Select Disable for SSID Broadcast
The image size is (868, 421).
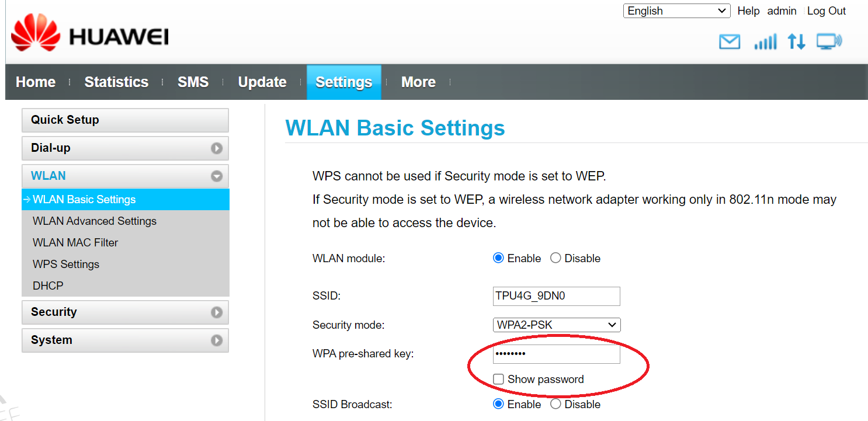coord(555,404)
